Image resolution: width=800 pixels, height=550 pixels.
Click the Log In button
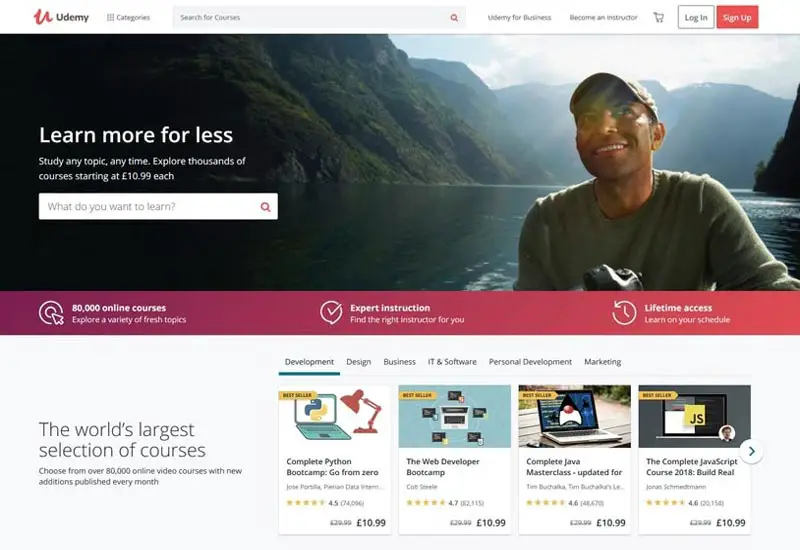pos(696,17)
